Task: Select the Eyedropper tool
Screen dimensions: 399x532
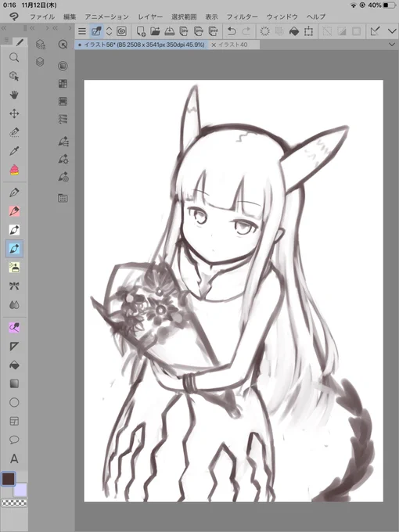Action: click(x=14, y=151)
